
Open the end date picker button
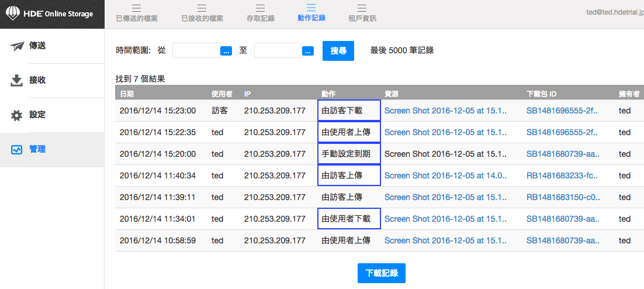click(308, 51)
